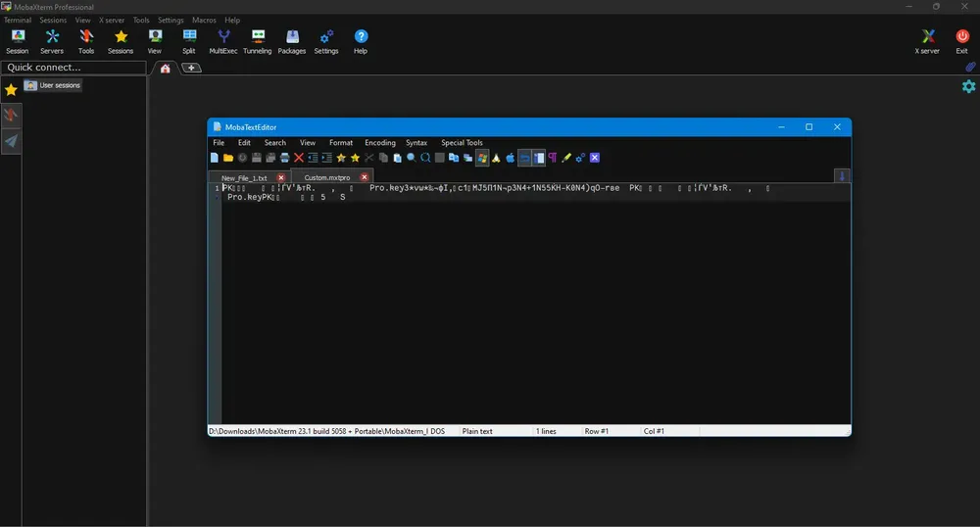Screen dimensions: 980x527
Task: Toggle Windows line-ending format icon
Action: coord(482,158)
